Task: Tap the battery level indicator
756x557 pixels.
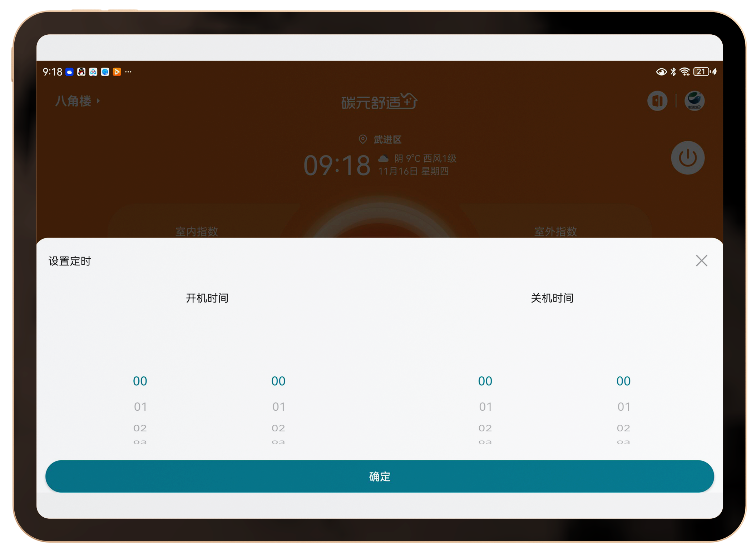Action: (x=701, y=72)
